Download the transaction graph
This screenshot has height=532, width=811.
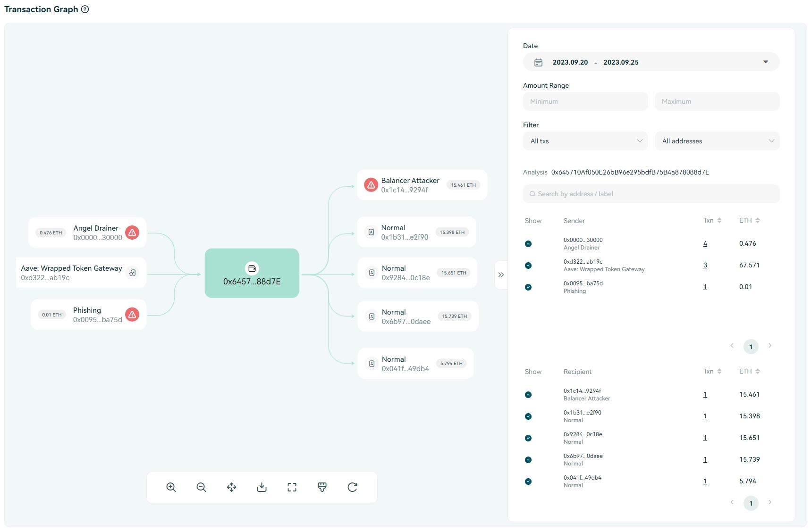tap(262, 487)
